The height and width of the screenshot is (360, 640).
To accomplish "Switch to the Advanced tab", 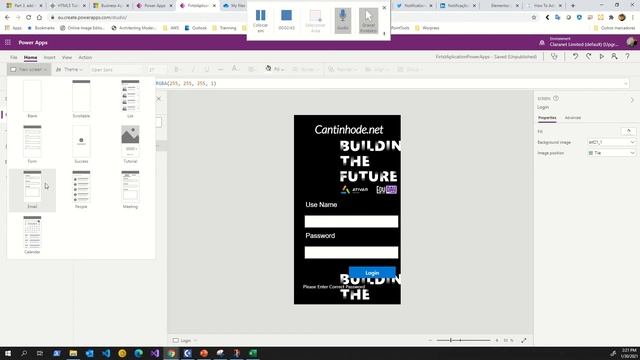I will point(573,118).
